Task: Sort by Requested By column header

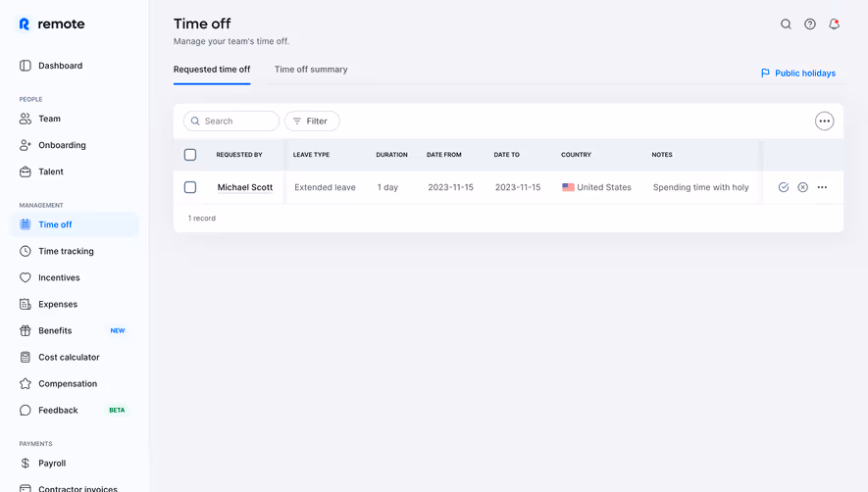Action: click(x=239, y=155)
